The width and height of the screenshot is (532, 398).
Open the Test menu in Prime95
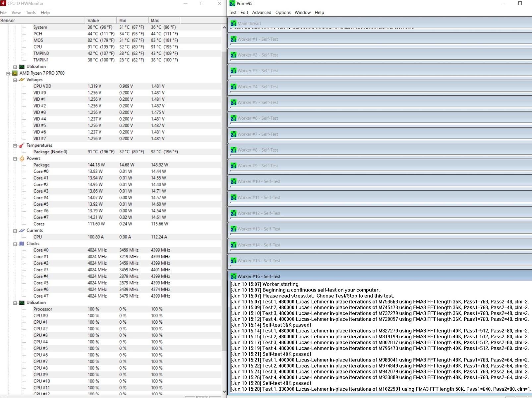click(233, 13)
